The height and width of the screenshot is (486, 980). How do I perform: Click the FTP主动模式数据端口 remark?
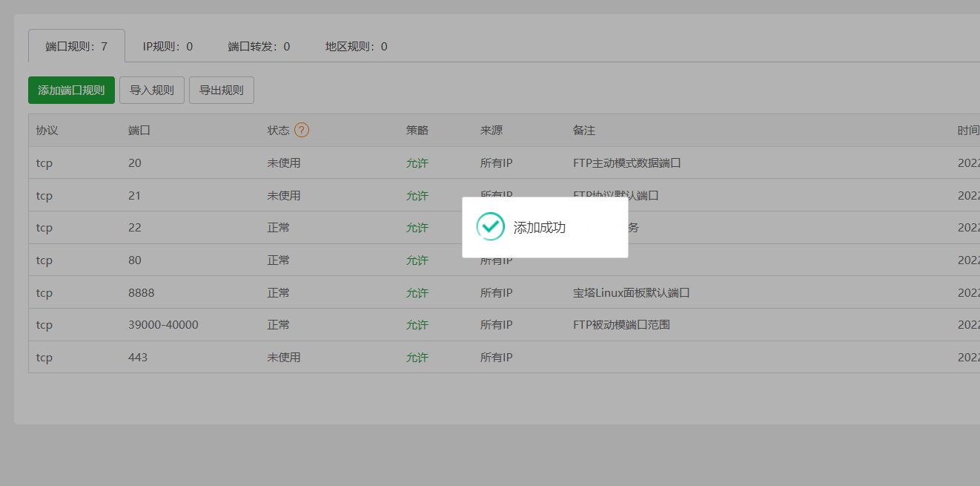click(x=627, y=162)
